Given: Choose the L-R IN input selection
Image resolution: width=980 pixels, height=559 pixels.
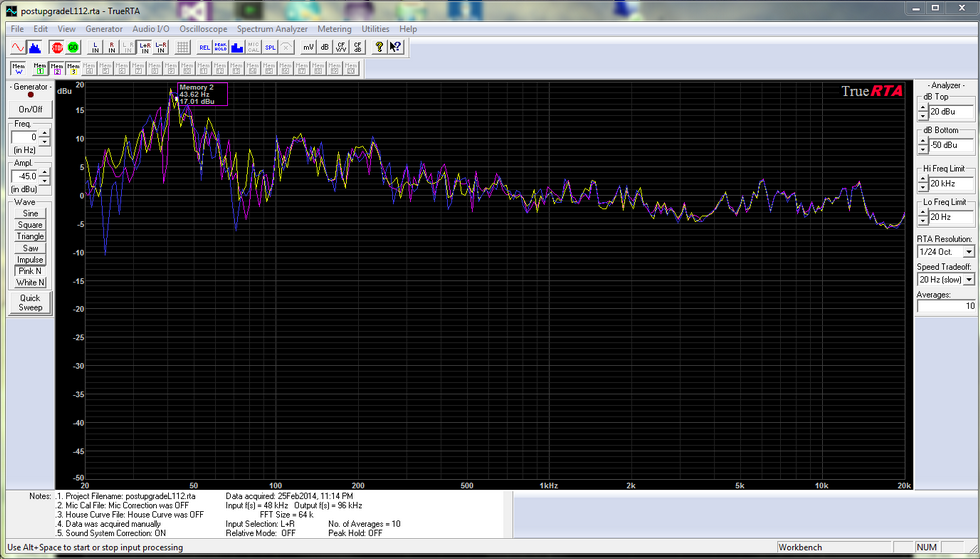Looking at the screenshot, I should point(161,47).
